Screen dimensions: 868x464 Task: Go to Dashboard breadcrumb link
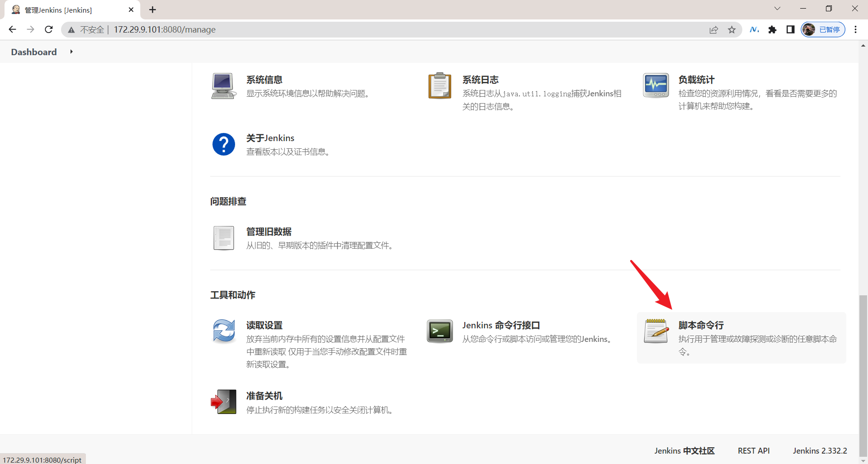[x=34, y=52]
